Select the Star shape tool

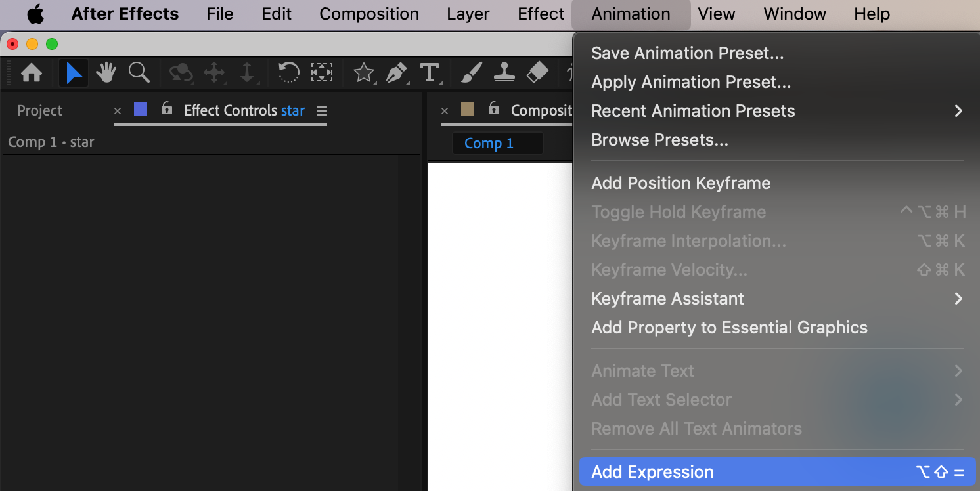(x=364, y=73)
